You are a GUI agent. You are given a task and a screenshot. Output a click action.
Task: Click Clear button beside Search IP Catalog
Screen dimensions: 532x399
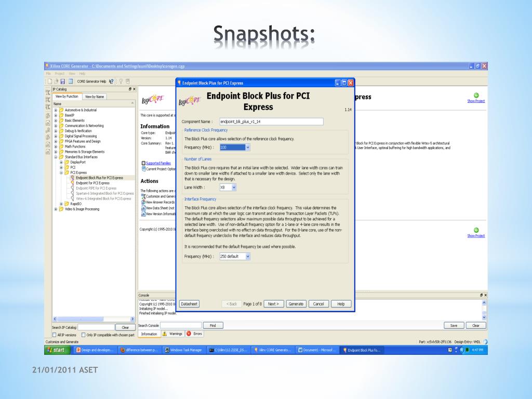click(125, 328)
